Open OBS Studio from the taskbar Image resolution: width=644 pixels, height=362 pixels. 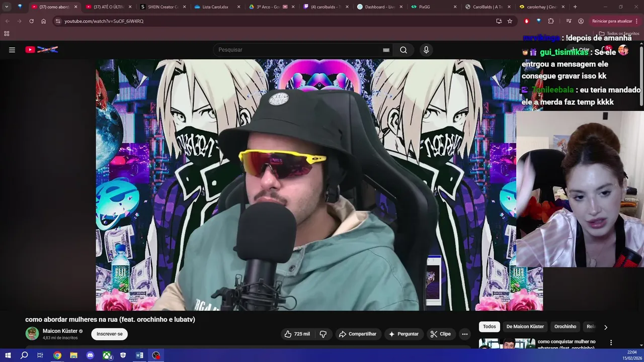pos(156,355)
